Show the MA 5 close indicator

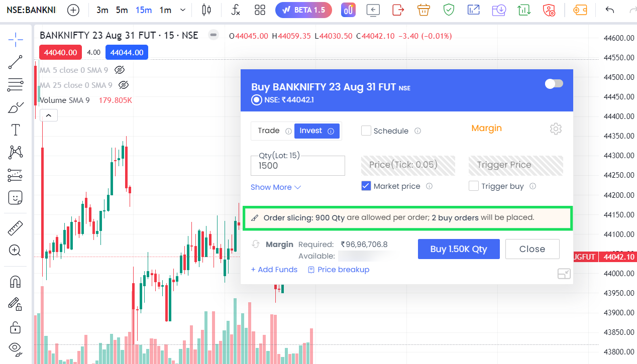pyautogui.click(x=119, y=70)
